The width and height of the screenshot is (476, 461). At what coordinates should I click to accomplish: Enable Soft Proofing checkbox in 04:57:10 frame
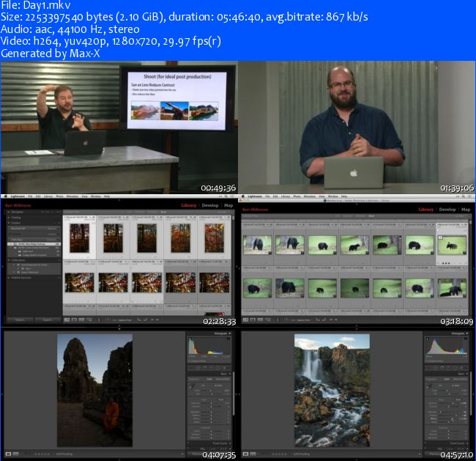click(291, 454)
